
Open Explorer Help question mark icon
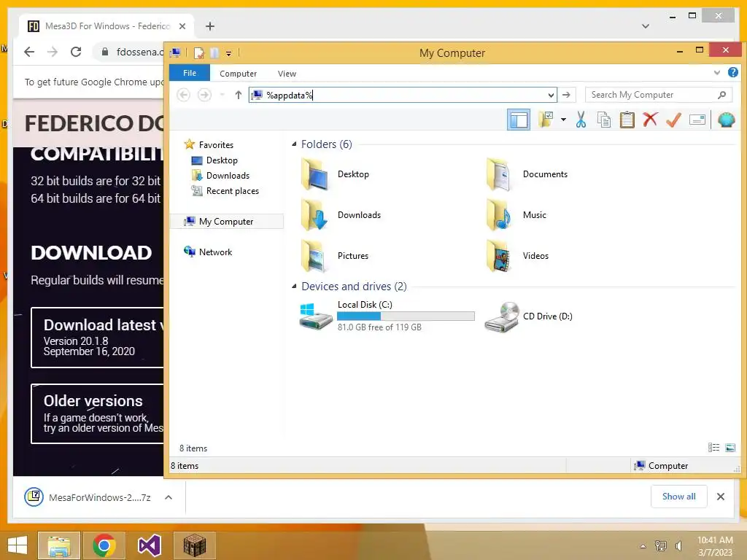pyautogui.click(x=732, y=72)
